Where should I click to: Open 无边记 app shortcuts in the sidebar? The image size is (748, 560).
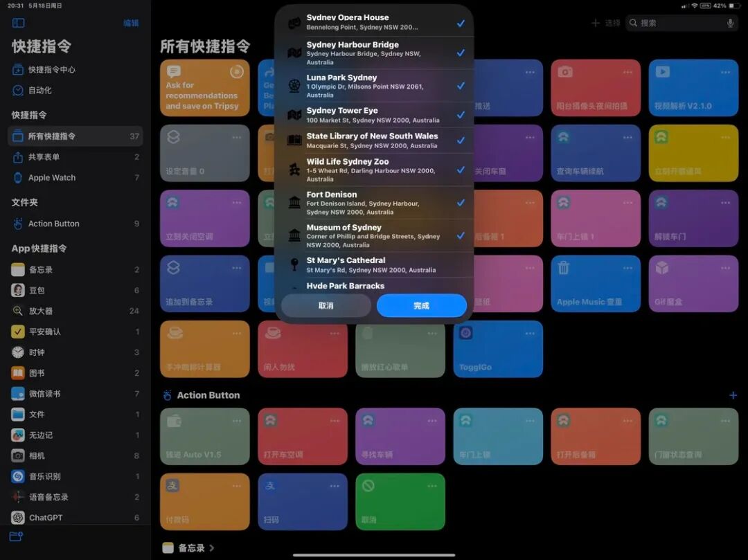75,435
